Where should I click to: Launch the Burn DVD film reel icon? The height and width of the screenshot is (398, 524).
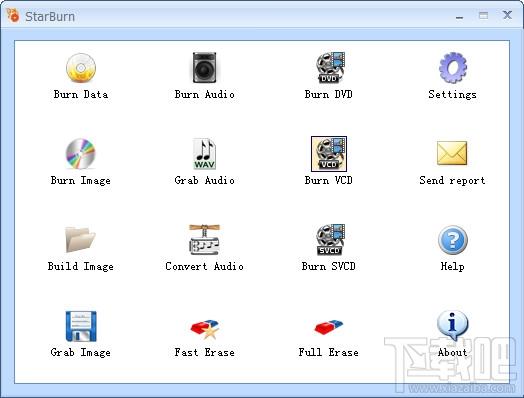330,68
